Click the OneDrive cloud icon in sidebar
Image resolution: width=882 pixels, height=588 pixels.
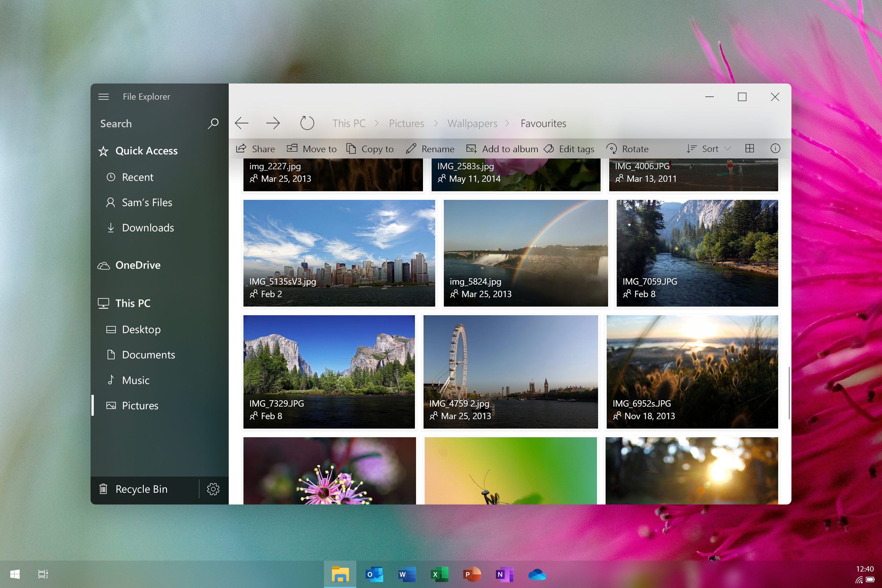103,265
